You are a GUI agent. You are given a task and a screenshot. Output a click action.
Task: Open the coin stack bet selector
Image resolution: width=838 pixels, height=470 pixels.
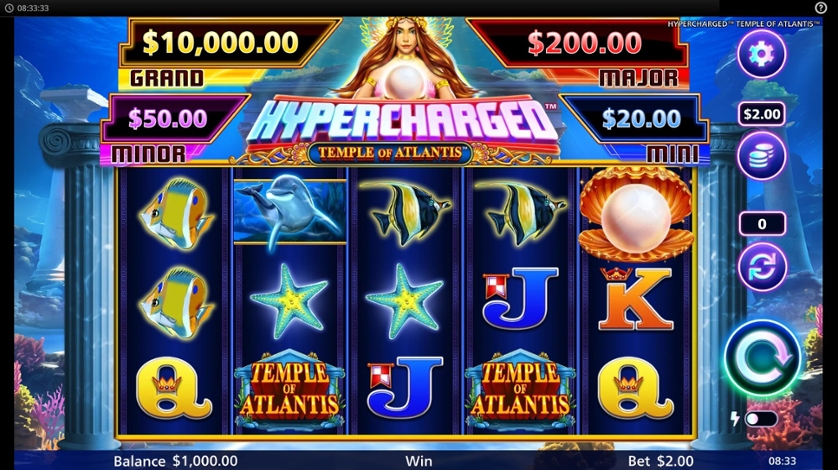762,156
